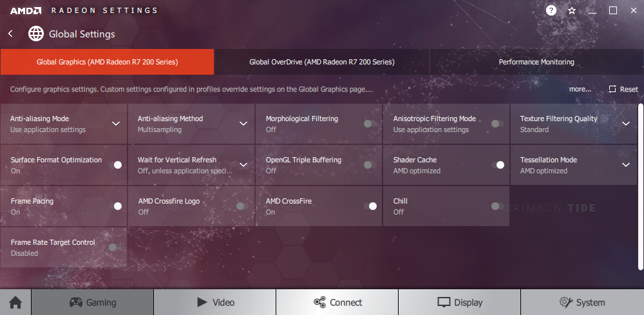The width and height of the screenshot is (644, 315).
Task: Click 'Disabled' under Frame Rate Target Control
Action: (x=24, y=253)
